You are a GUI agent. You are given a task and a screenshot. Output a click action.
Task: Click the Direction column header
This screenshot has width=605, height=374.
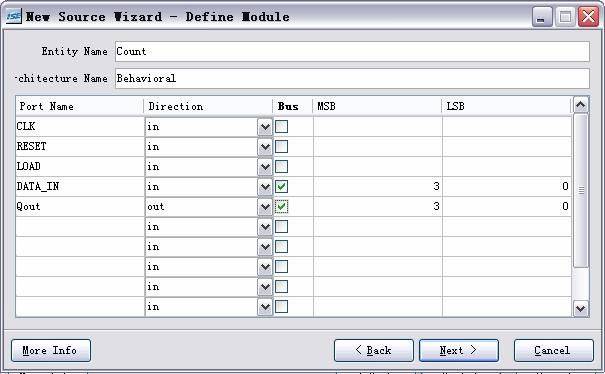208,106
